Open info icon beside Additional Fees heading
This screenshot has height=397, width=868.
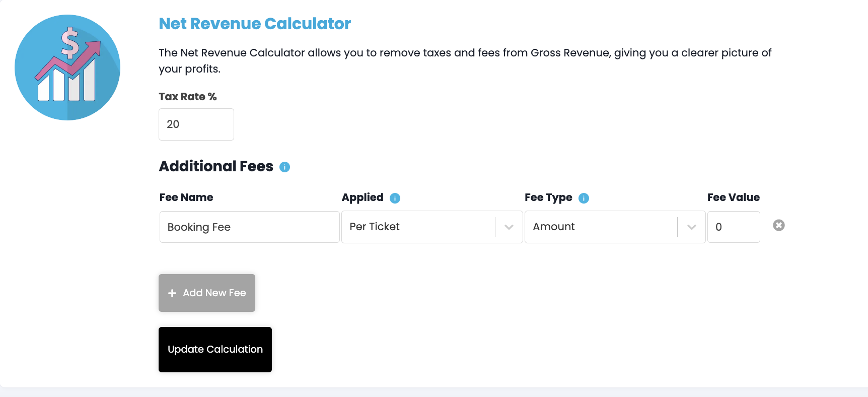click(x=284, y=167)
